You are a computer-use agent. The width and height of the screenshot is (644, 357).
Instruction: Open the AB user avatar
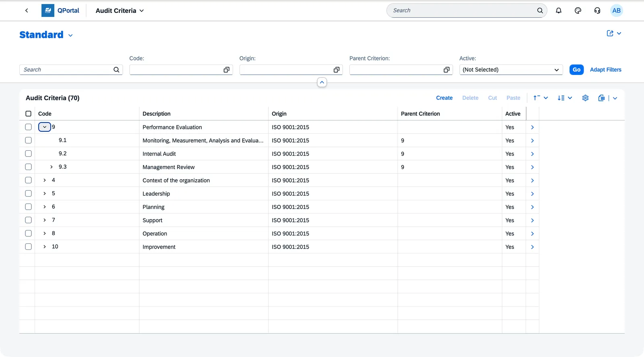pos(617,10)
